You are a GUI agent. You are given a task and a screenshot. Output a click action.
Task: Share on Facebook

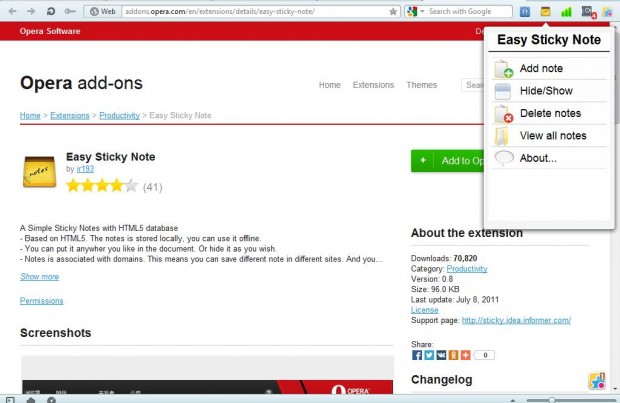pyautogui.click(x=417, y=355)
